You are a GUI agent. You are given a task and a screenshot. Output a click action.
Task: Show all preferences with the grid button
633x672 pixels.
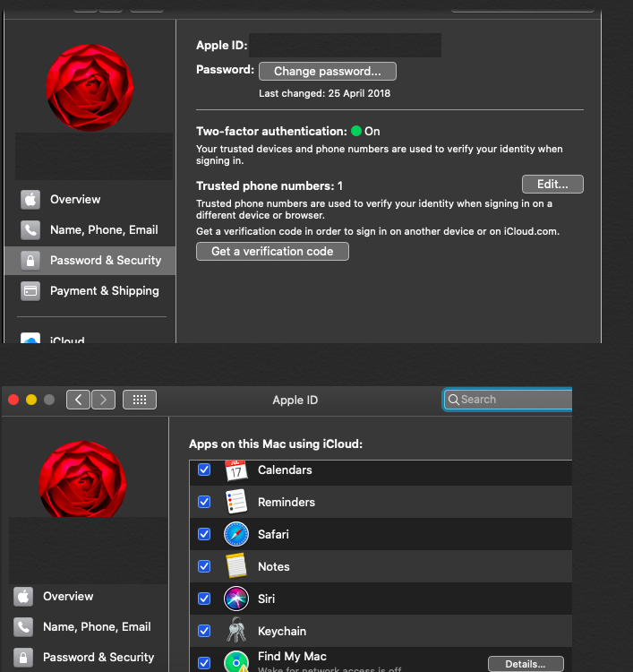click(x=140, y=400)
